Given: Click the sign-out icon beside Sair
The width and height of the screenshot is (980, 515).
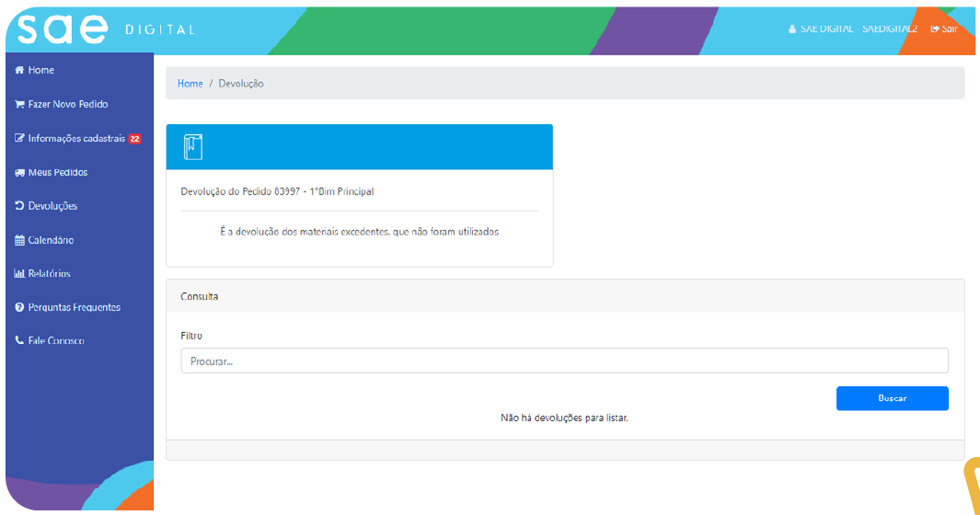Looking at the screenshot, I should tap(935, 29).
